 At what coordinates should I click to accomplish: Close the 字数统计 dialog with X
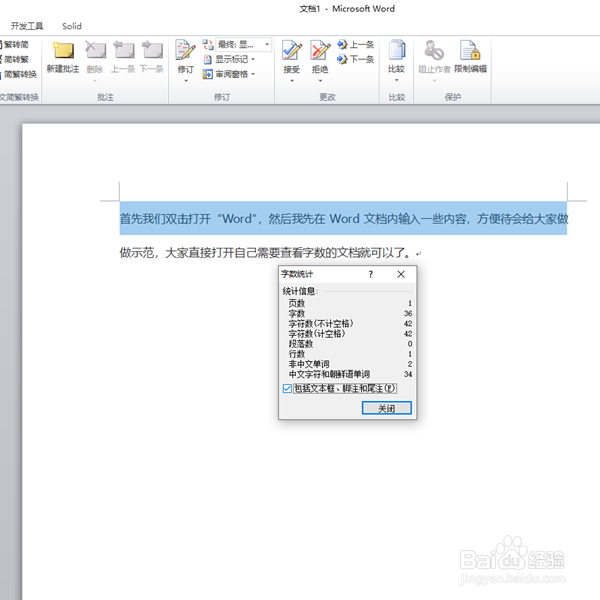click(x=401, y=274)
